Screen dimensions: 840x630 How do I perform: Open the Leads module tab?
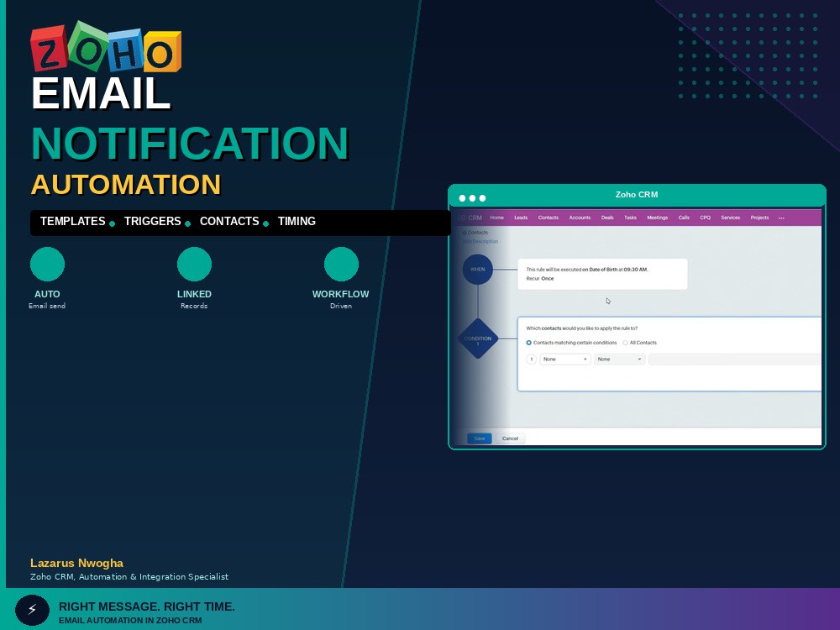click(521, 218)
